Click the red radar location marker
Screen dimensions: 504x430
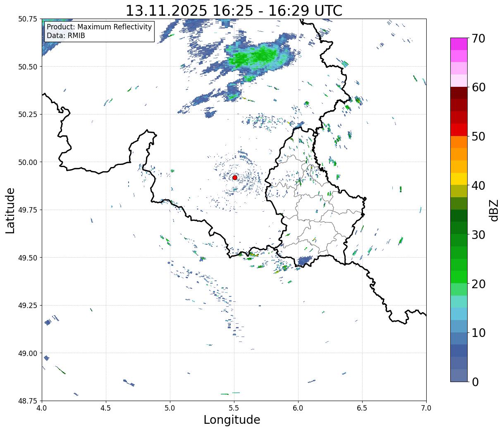coord(235,177)
